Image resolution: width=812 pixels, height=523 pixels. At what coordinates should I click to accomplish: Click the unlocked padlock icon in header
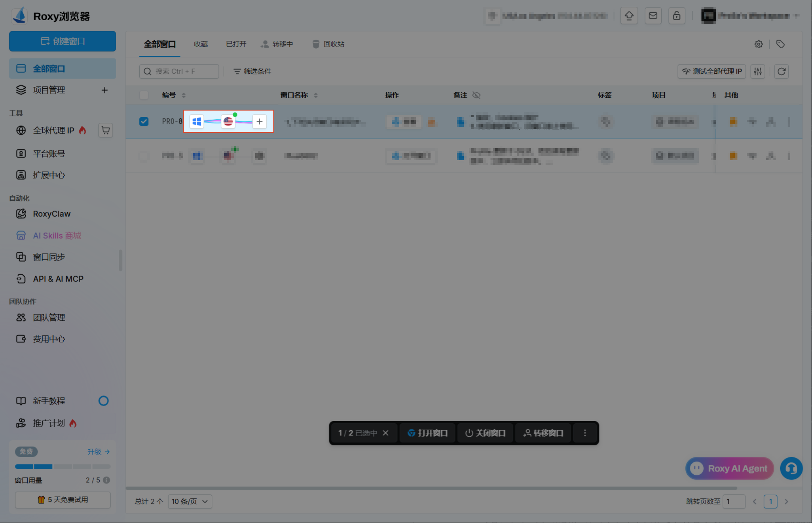click(x=677, y=16)
